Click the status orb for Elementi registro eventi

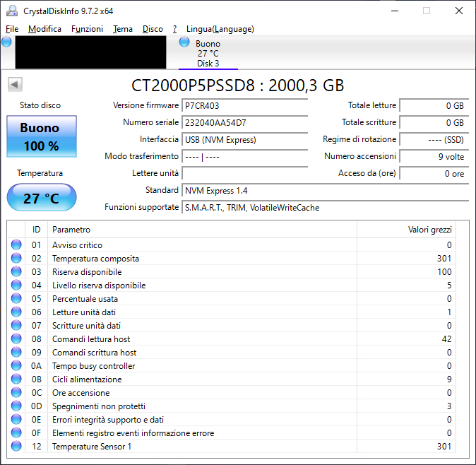16,432
